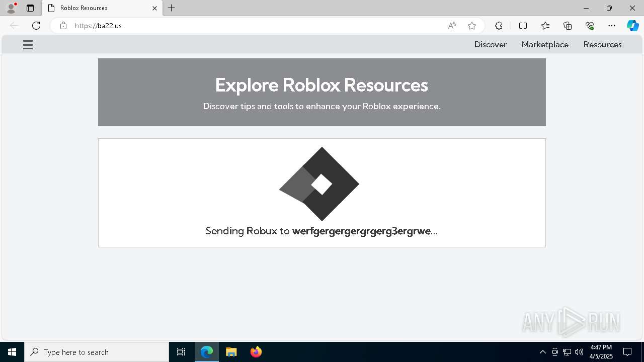Screen dimensions: 644x362
Task: Select the Roblox Resources tab
Action: pos(103,8)
